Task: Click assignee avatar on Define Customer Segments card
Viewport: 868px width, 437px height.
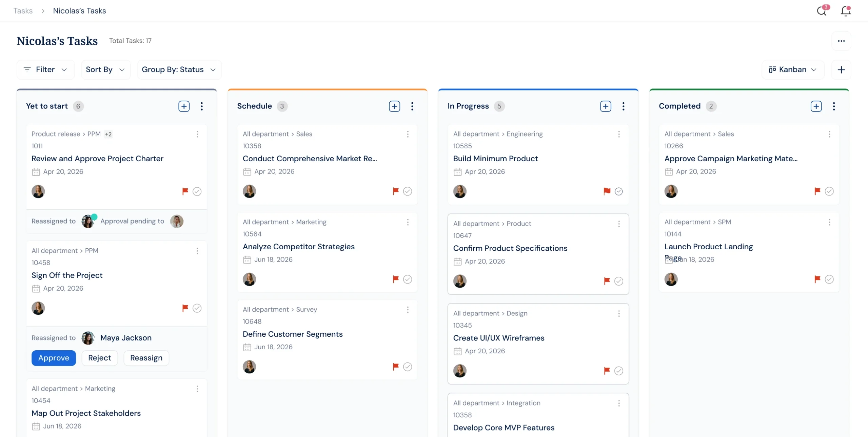Action: tap(249, 367)
